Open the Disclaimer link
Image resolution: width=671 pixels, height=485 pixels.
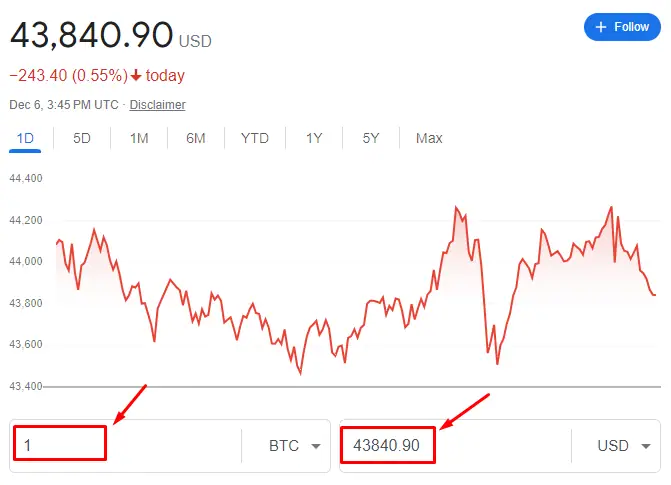pyautogui.click(x=157, y=105)
